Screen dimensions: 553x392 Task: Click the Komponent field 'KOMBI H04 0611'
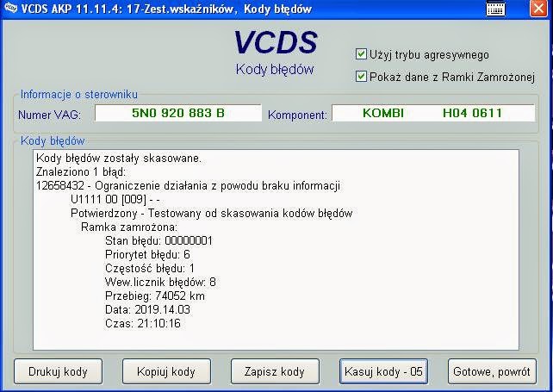tap(433, 113)
